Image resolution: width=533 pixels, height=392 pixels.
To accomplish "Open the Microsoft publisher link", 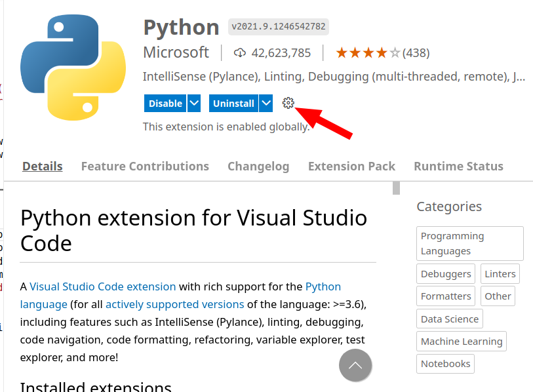I will click(x=176, y=52).
